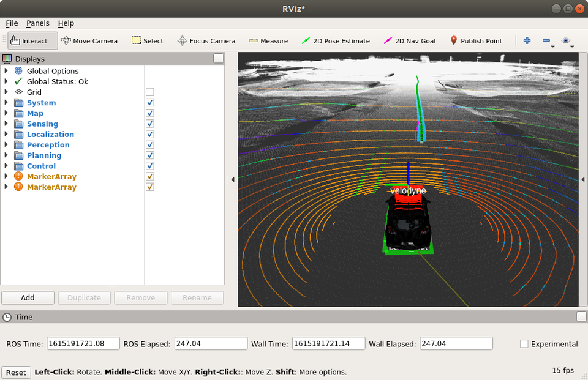Image resolution: width=588 pixels, height=380 pixels.
Task: Expand the Global Options tree item
Action: pos(6,71)
